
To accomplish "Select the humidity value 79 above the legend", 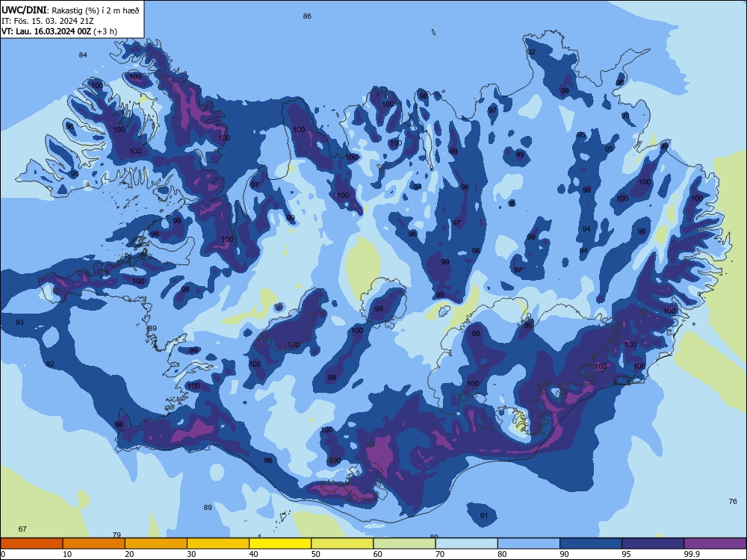I will (117, 535).
